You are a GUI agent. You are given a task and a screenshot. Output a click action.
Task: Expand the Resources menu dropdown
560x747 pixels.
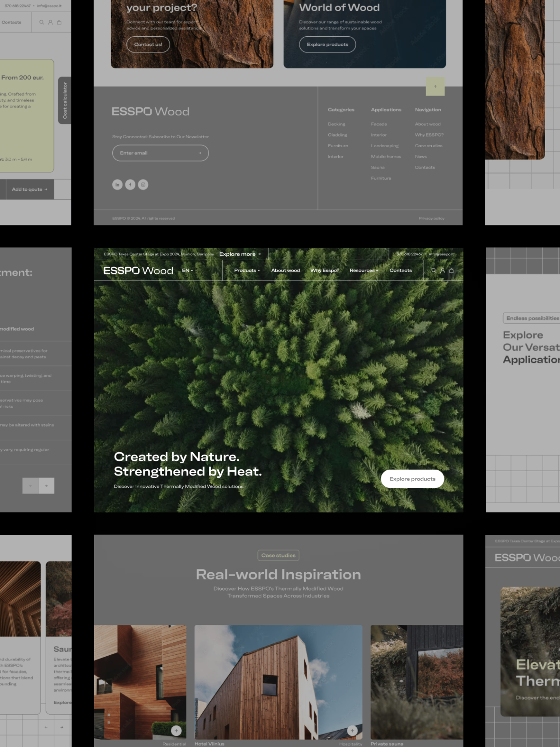(x=364, y=270)
